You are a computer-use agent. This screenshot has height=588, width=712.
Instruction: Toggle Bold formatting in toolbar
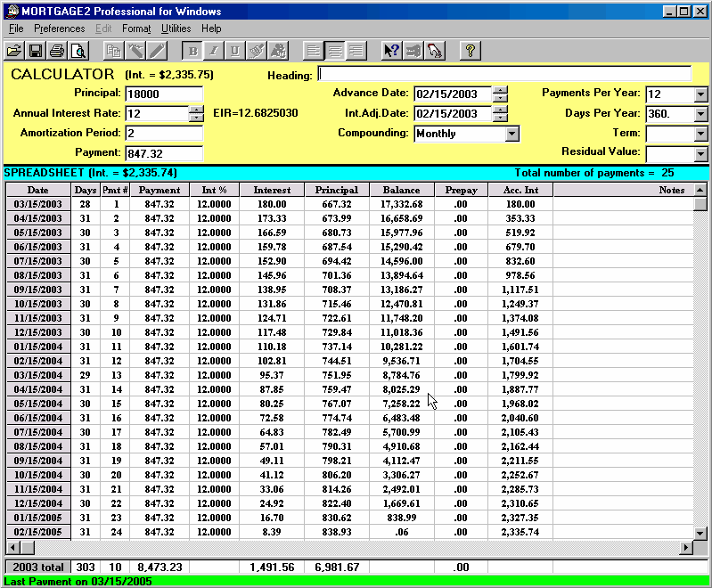(192, 51)
